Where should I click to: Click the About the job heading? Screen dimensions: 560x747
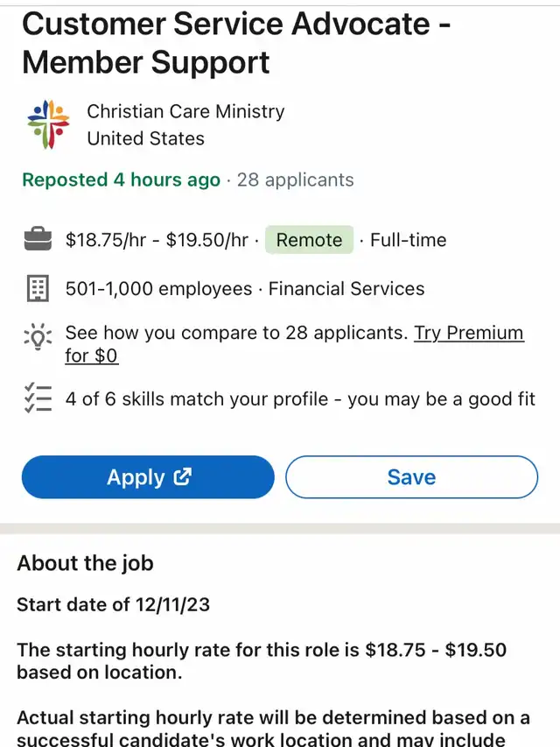85,563
